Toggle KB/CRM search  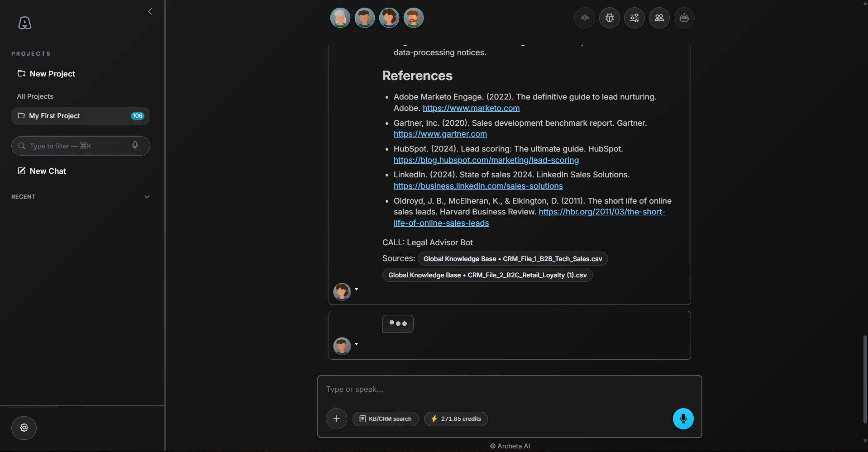[386, 419]
